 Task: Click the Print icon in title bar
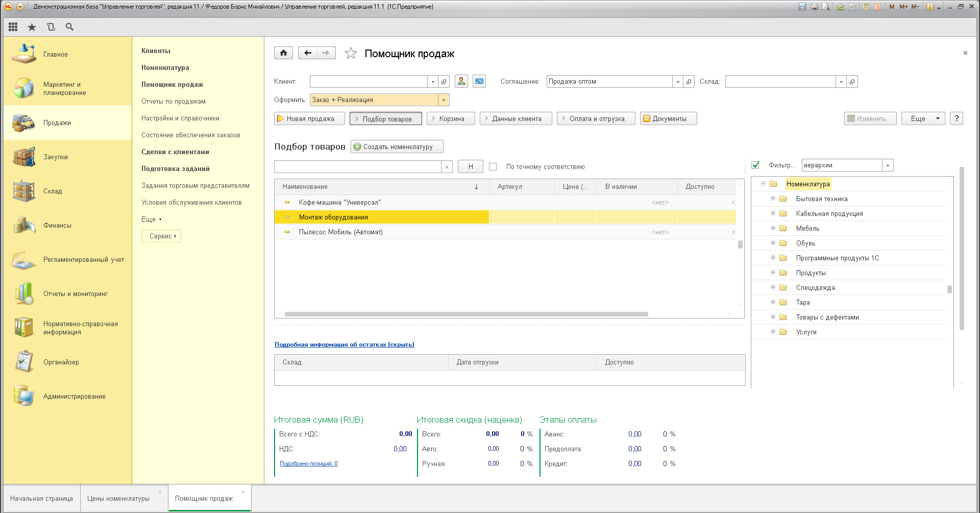814,7
